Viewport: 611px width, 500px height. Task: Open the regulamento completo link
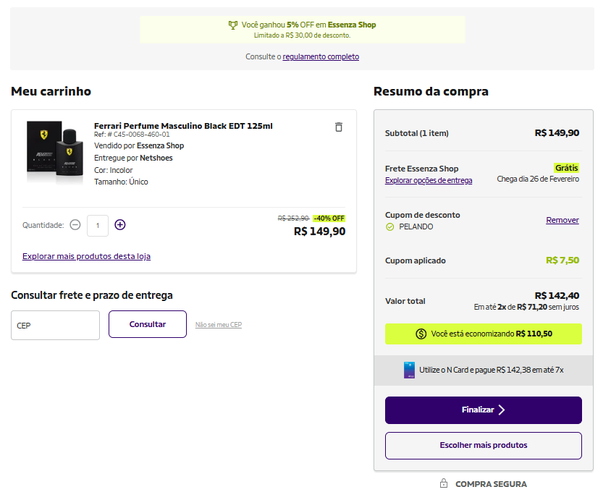click(321, 57)
